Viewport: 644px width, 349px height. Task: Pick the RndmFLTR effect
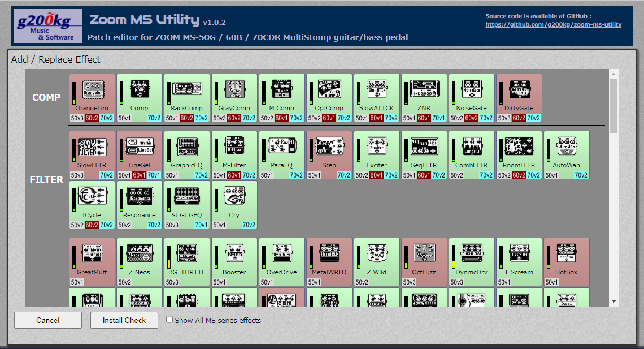(x=519, y=155)
